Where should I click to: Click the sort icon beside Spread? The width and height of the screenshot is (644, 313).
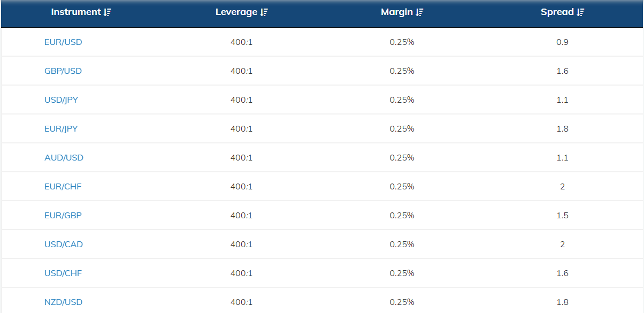(581, 12)
